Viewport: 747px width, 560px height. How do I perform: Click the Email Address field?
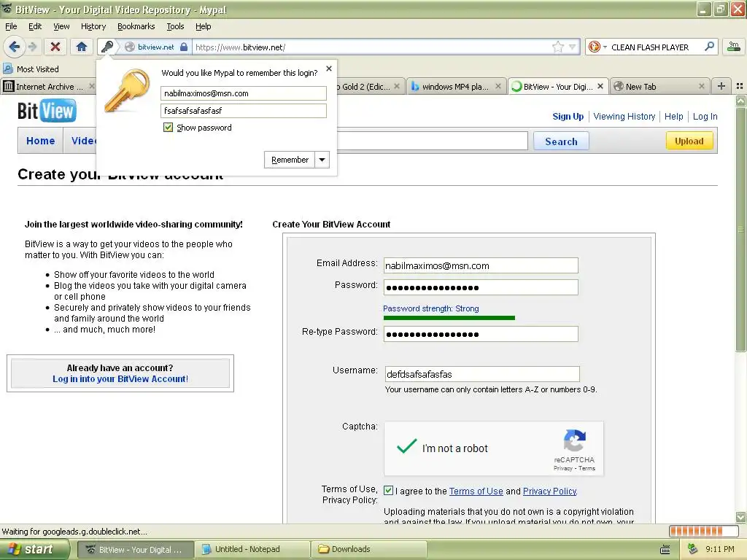481,265
